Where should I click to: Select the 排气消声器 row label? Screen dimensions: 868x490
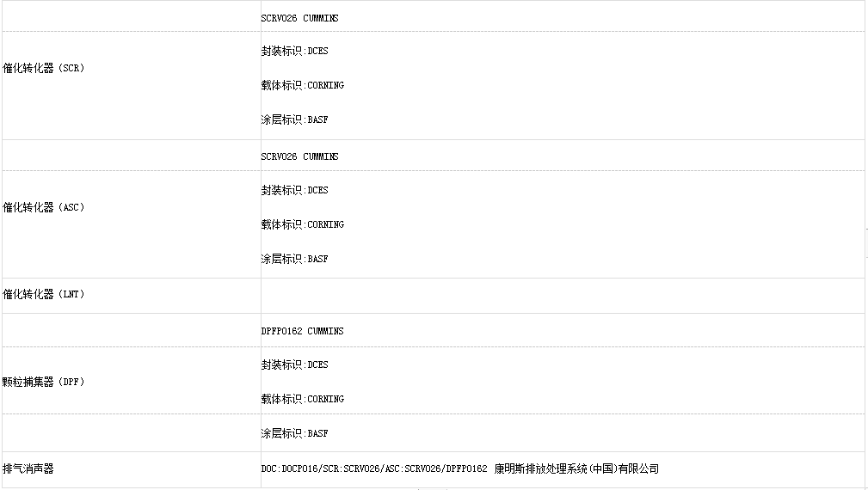pos(28,469)
